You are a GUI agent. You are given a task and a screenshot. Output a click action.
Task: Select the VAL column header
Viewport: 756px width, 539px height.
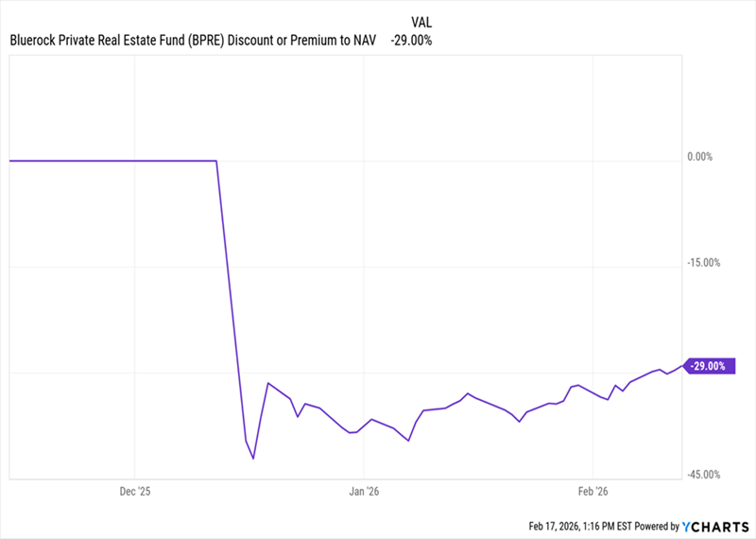coord(422,21)
